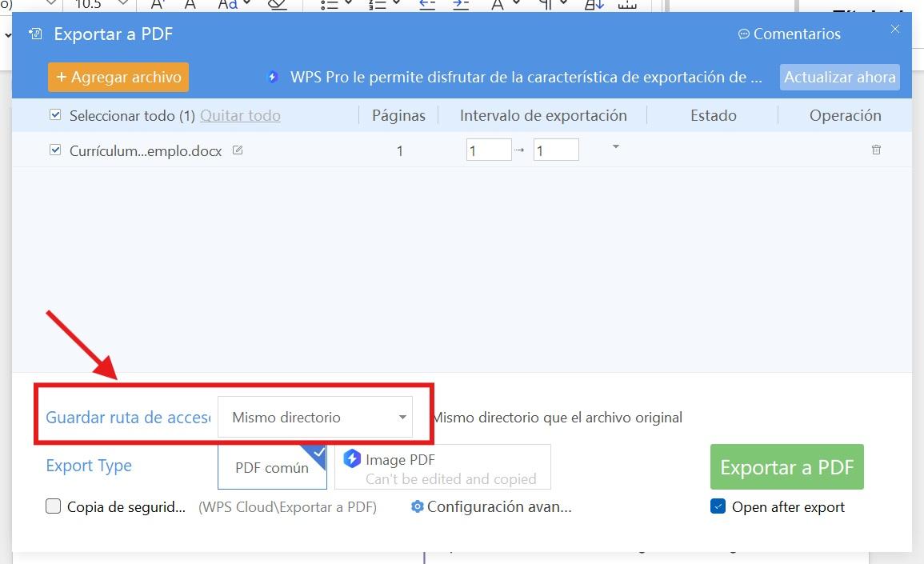
Task: Click the Image PDF premium lightning icon
Action: [x=352, y=458]
